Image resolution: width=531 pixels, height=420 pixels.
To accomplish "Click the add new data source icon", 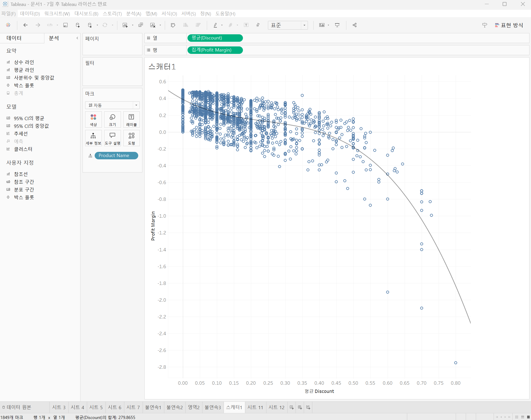I will 78,25.
